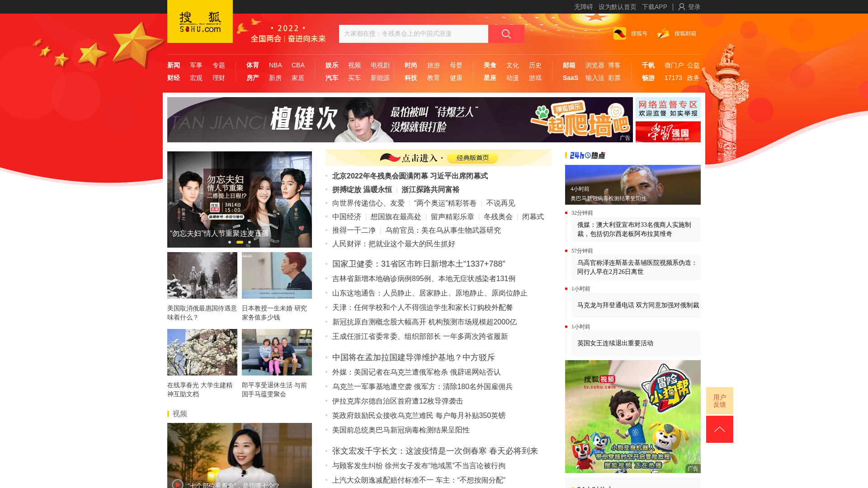This screenshot has width=868, height=488.
Task: Open the NBA section
Action: pos(275,65)
